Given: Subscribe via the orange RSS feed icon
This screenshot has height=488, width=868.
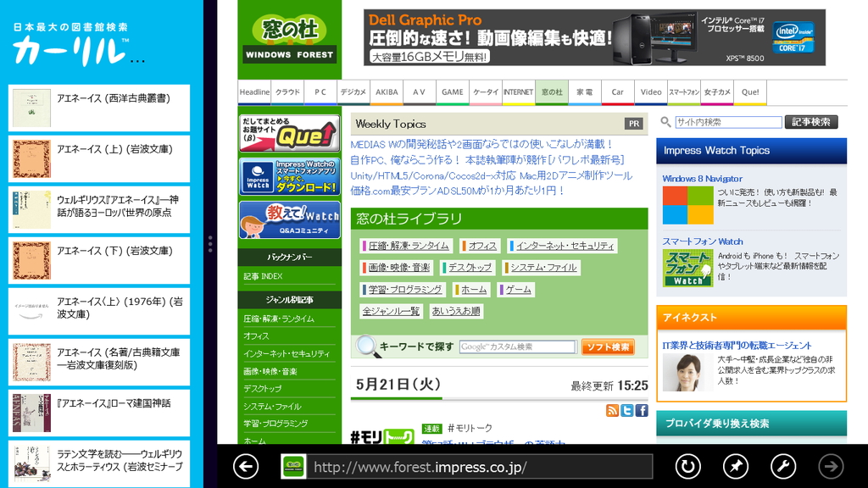Looking at the screenshot, I should [612, 410].
